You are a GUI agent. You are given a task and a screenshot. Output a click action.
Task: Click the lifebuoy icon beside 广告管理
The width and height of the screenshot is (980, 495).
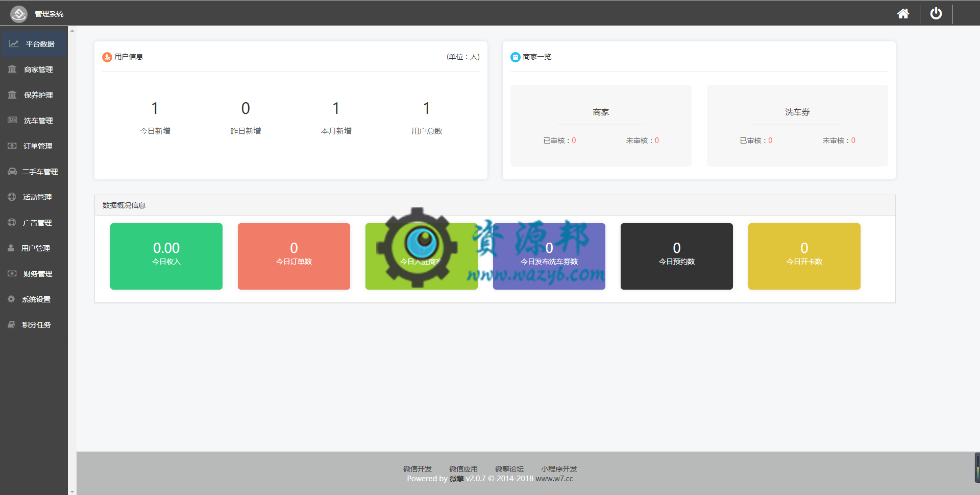[12, 222]
